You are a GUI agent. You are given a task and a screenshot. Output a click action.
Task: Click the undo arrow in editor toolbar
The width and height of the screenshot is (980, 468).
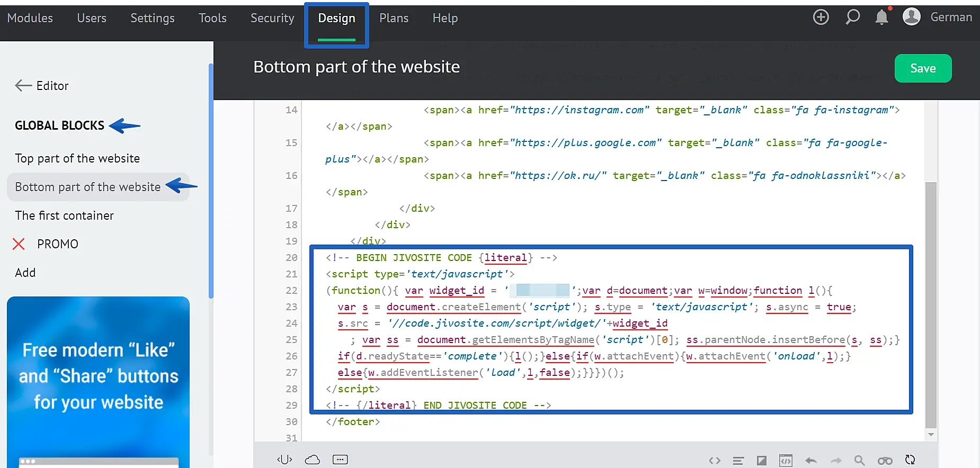click(810, 461)
